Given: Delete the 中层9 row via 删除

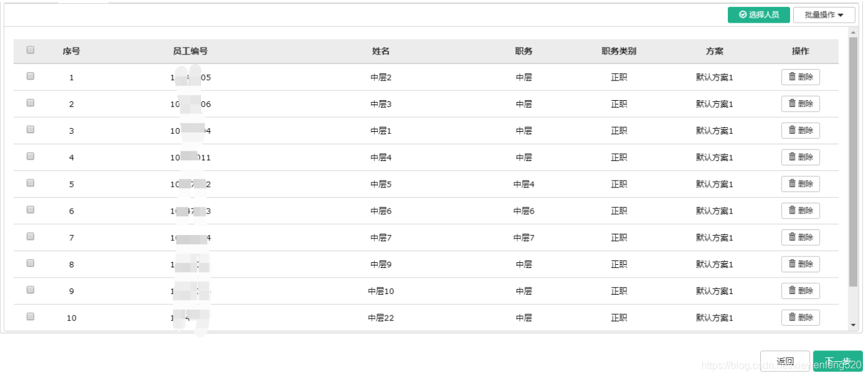Looking at the screenshot, I should coord(800,264).
